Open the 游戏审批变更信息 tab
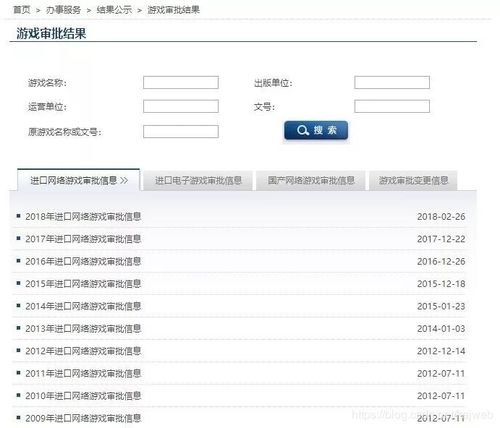This screenshot has height=428, width=500. click(413, 180)
